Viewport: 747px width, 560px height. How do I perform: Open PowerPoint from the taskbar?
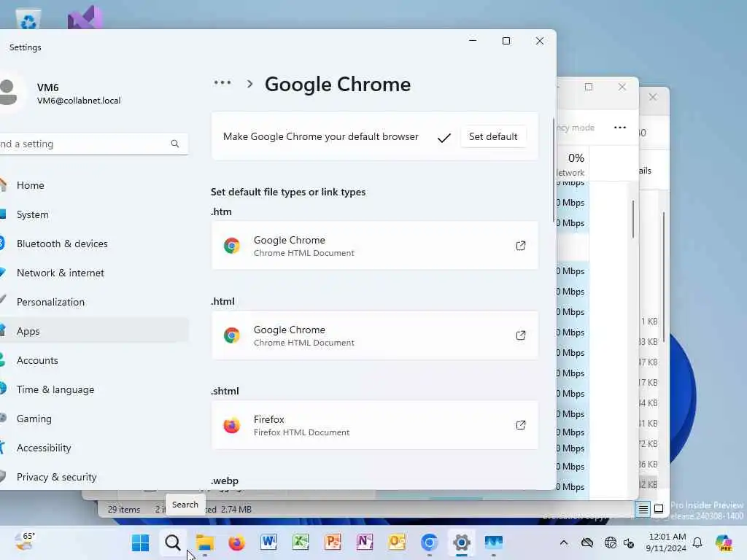333,542
